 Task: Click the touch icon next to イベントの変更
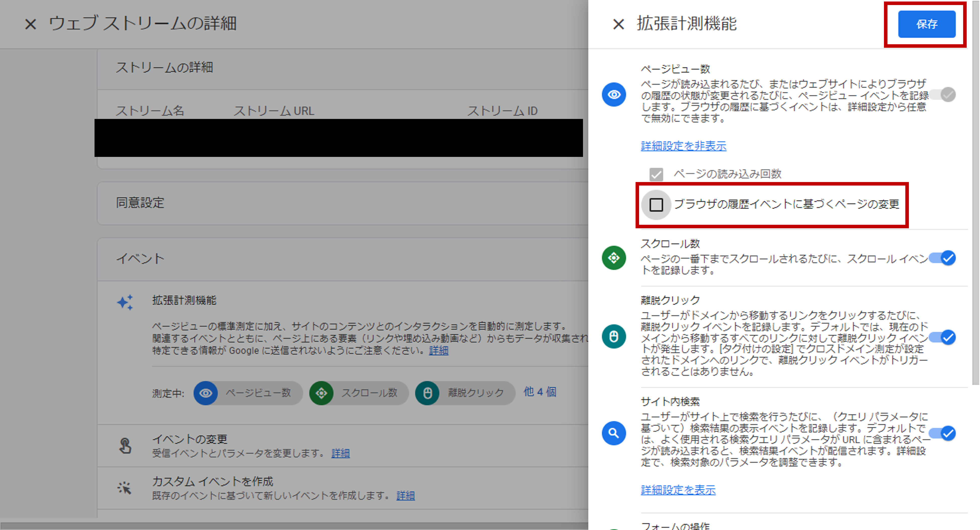click(125, 446)
